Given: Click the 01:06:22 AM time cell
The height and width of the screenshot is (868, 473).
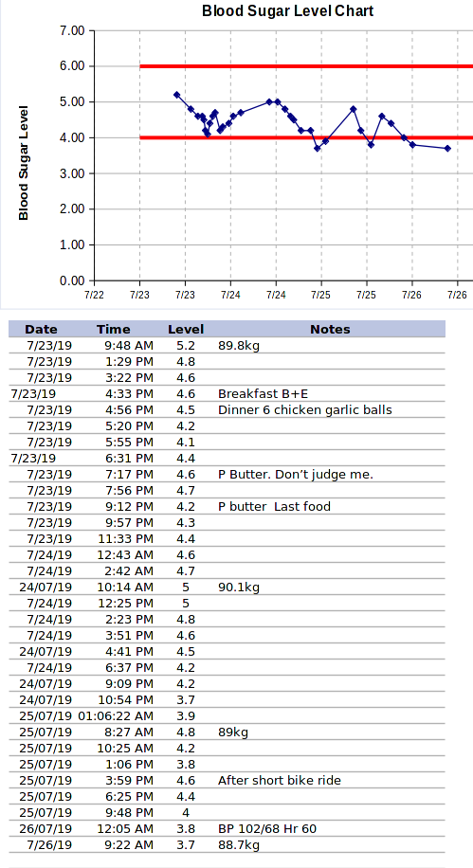Looking at the screenshot, I should click(x=116, y=715).
